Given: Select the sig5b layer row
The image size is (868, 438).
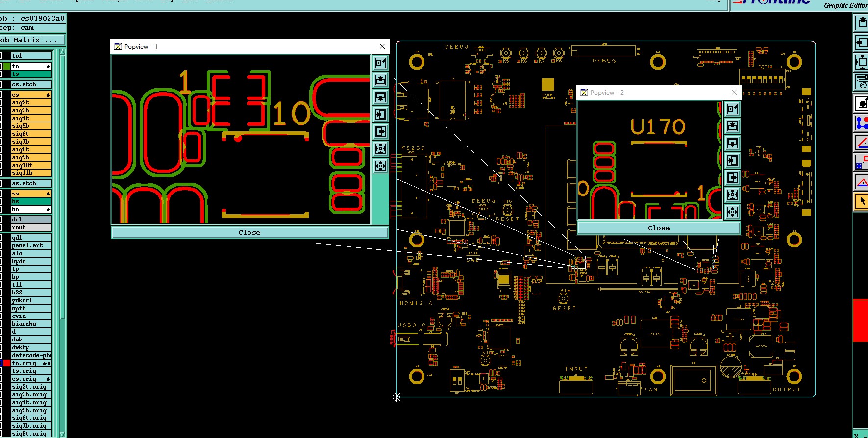Looking at the screenshot, I should (31, 126).
